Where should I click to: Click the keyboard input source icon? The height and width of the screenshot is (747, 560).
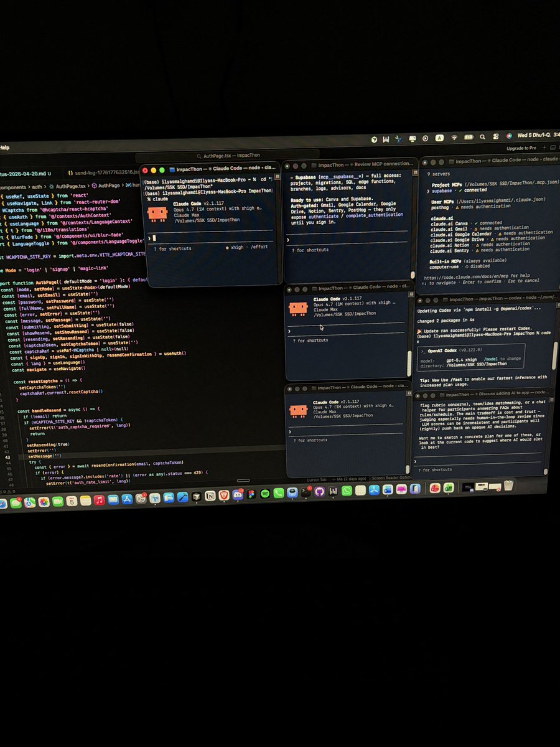[x=439, y=138]
